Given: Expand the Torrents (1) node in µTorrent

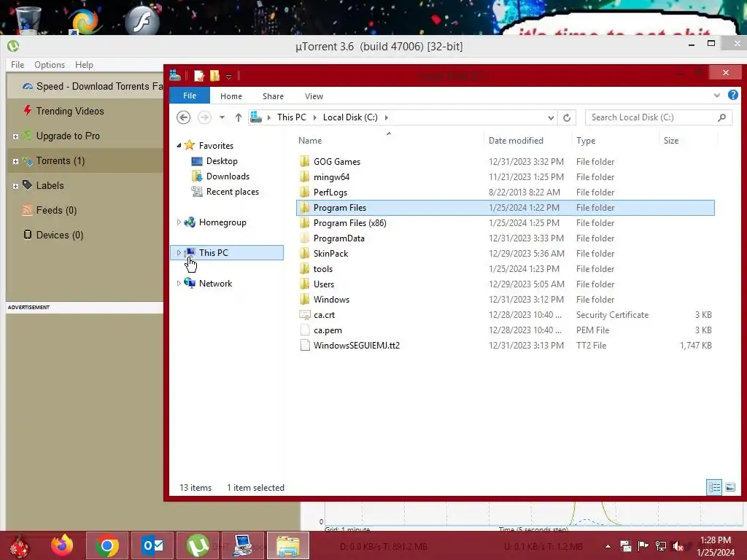Looking at the screenshot, I should tap(16, 161).
